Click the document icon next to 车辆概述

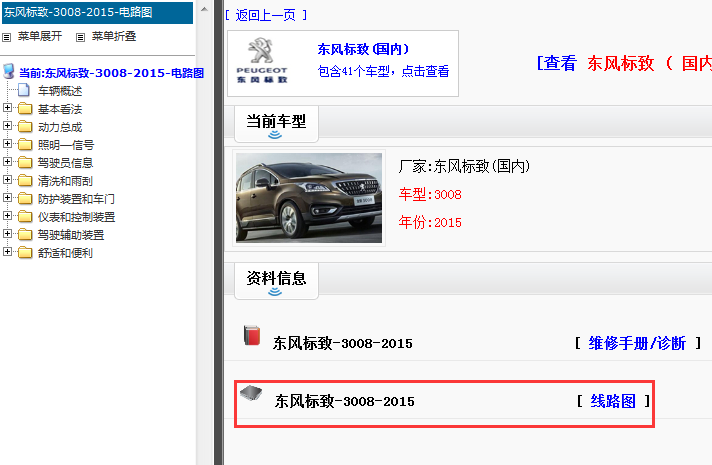[25, 90]
